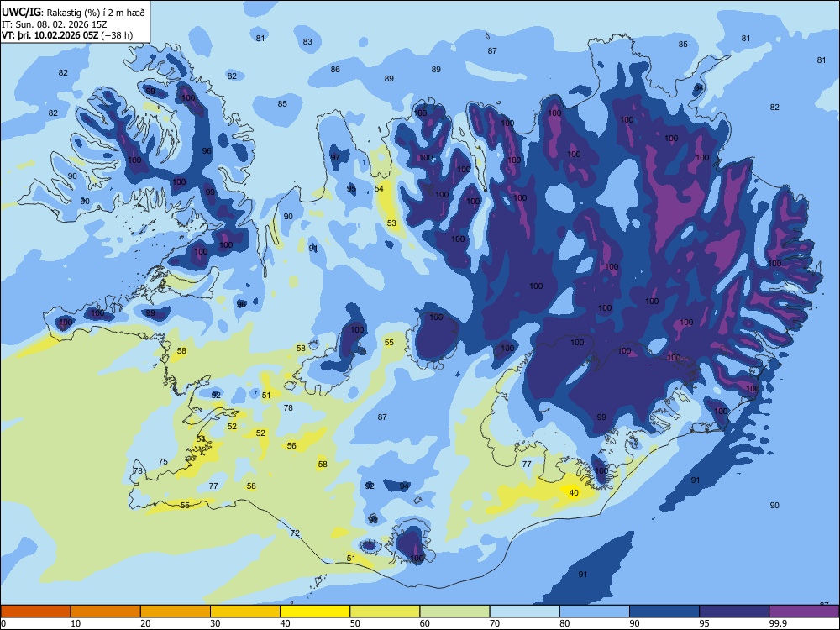Pick the pale yellow 50–60 legend swatch
The image size is (840, 630).
(x=386, y=612)
